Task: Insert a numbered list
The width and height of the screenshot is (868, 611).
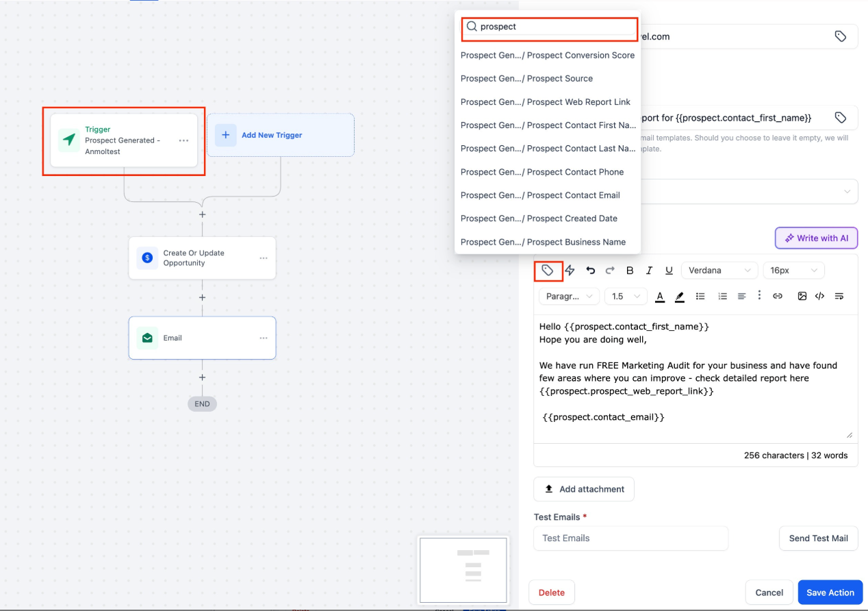Action: tap(722, 297)
